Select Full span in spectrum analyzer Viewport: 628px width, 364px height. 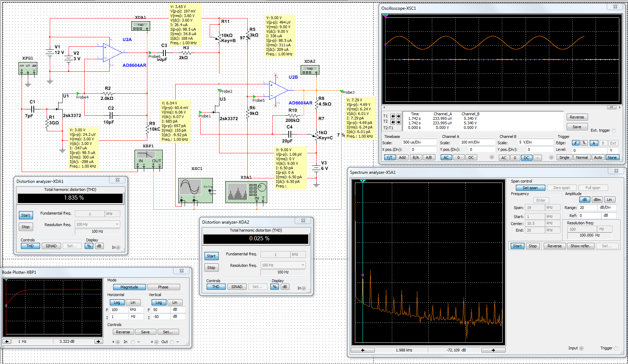(593, 188)
